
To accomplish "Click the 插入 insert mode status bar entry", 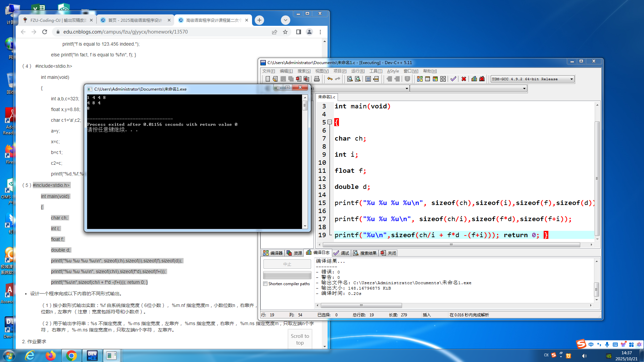I will [x=427, y=315].
